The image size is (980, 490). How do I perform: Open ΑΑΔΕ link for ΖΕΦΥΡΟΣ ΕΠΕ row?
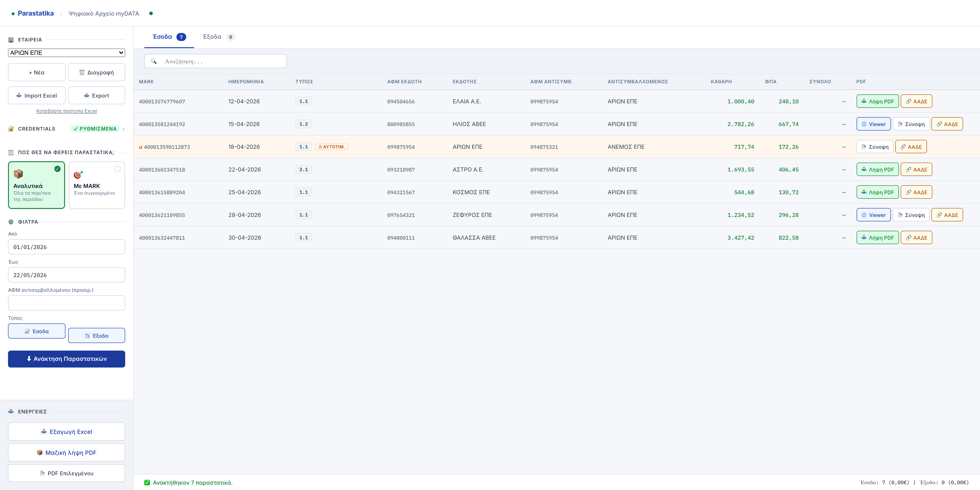pos(947,215)
